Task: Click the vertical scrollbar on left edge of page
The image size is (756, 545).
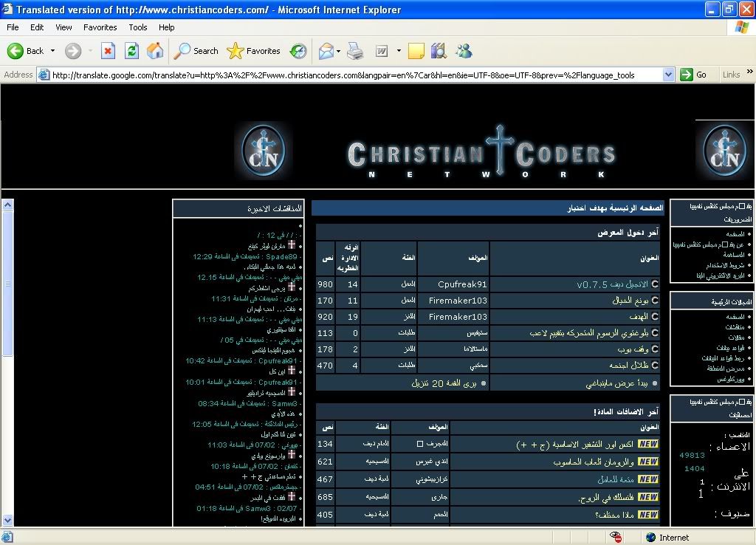Action: pos(7,369)
